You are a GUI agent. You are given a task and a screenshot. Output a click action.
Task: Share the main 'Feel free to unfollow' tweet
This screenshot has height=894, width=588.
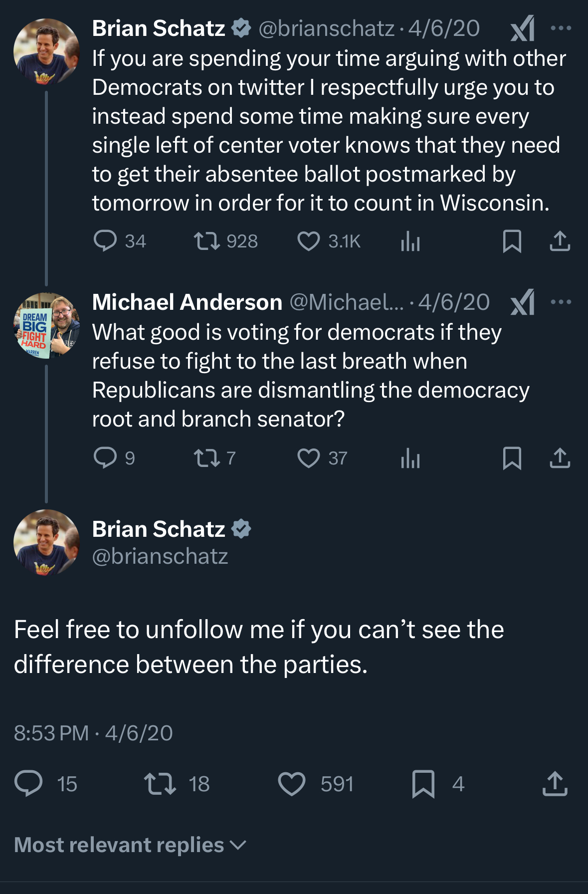point(555,783)
